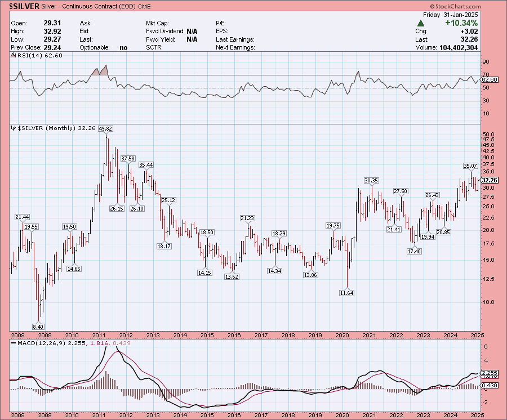Click the Optionable value no
The height and width of the screenshot is (420, 507).
tap(123, 48)
